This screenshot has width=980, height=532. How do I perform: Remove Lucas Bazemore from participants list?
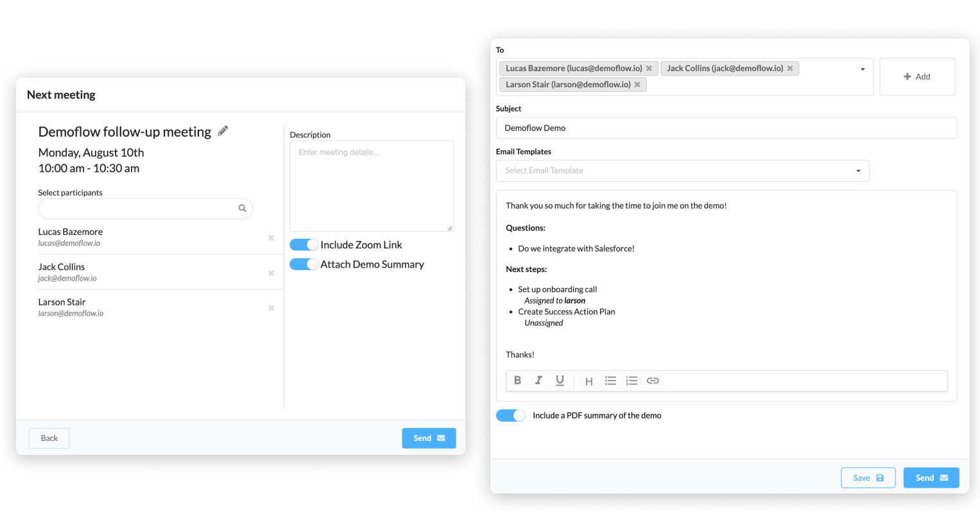pos(271,238)
